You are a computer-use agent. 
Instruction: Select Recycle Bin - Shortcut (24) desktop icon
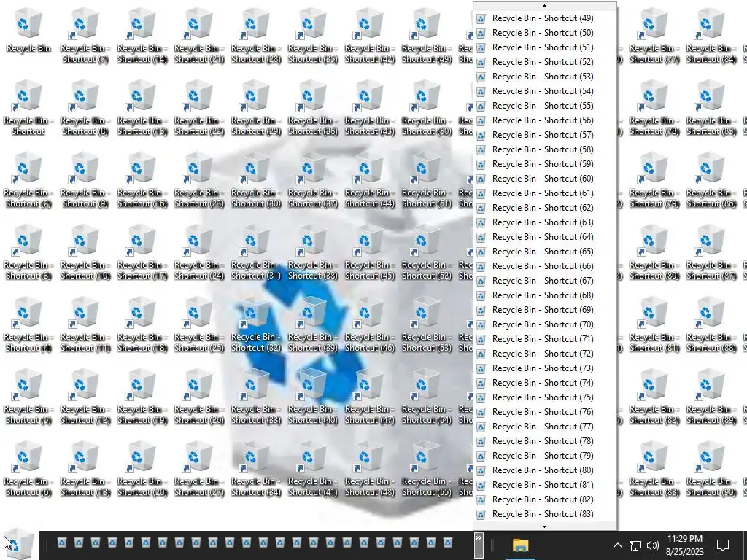199,253
